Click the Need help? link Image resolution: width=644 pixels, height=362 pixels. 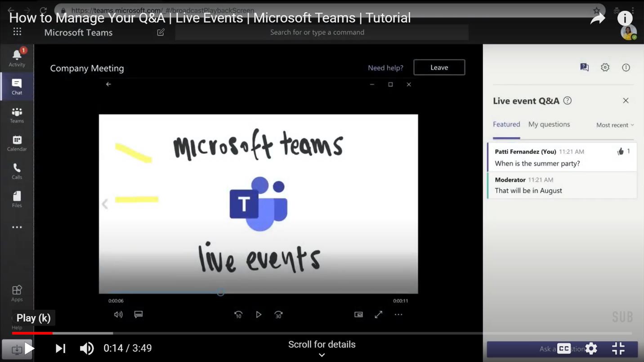pyautogui.click(x=385, y=68)
